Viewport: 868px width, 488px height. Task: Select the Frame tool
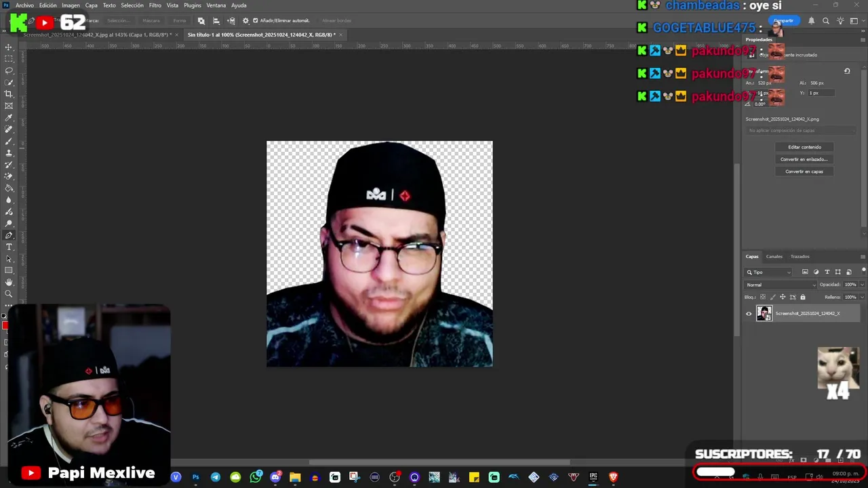9,106
